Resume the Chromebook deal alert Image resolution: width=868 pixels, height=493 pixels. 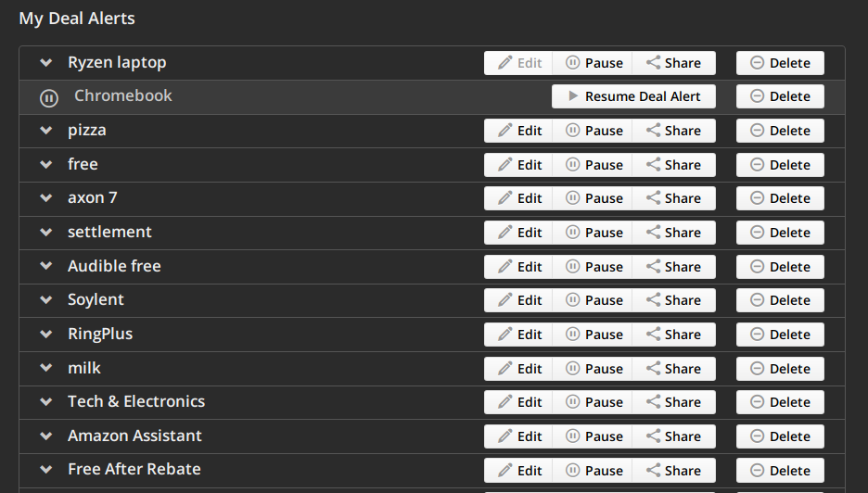click(634, 96)
